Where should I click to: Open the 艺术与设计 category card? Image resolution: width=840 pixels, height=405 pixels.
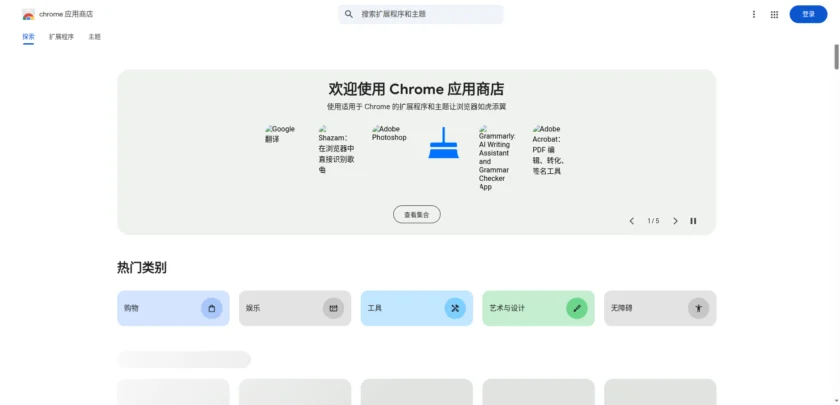(x=538, y=308)
